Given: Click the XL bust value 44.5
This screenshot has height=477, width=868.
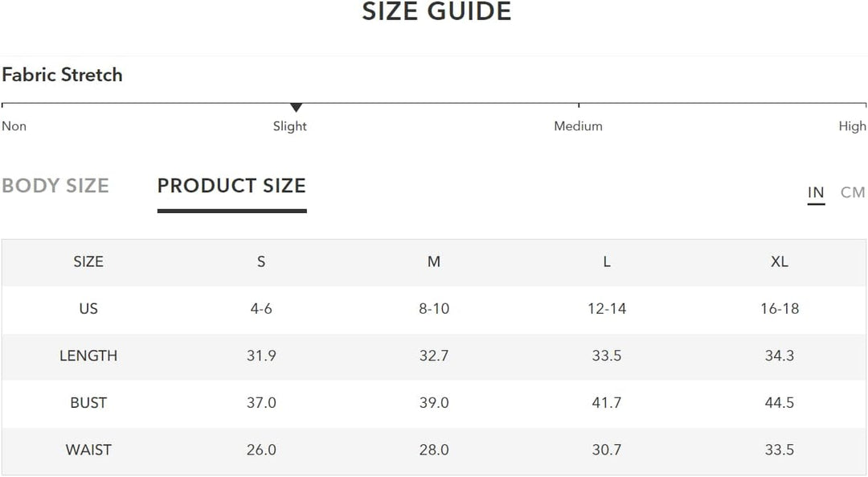Looking at the screenshot, I should click(780, 403).
